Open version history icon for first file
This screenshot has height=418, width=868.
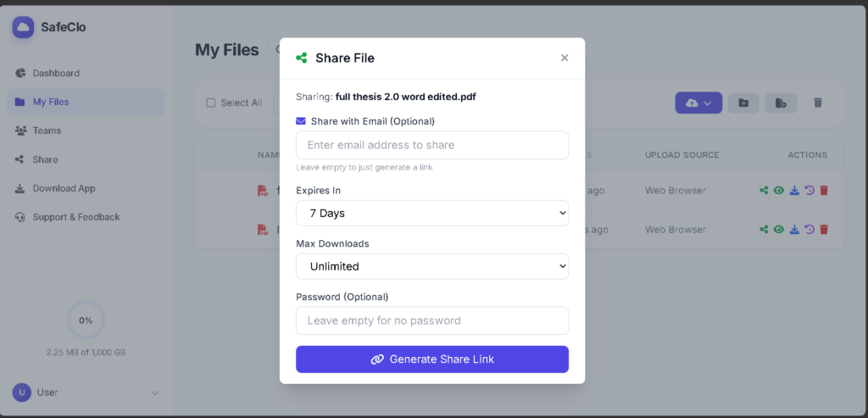[810, 191]
